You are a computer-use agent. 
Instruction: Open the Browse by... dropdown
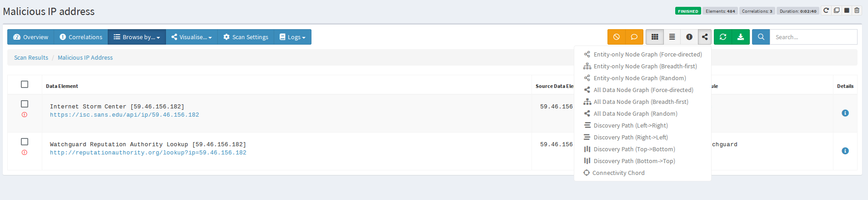coord(137,37)
